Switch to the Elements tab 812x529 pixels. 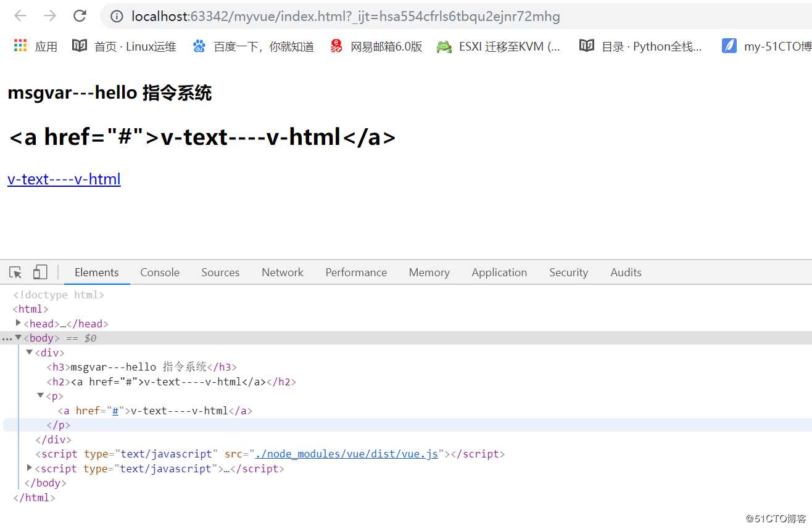pos(96,273)
